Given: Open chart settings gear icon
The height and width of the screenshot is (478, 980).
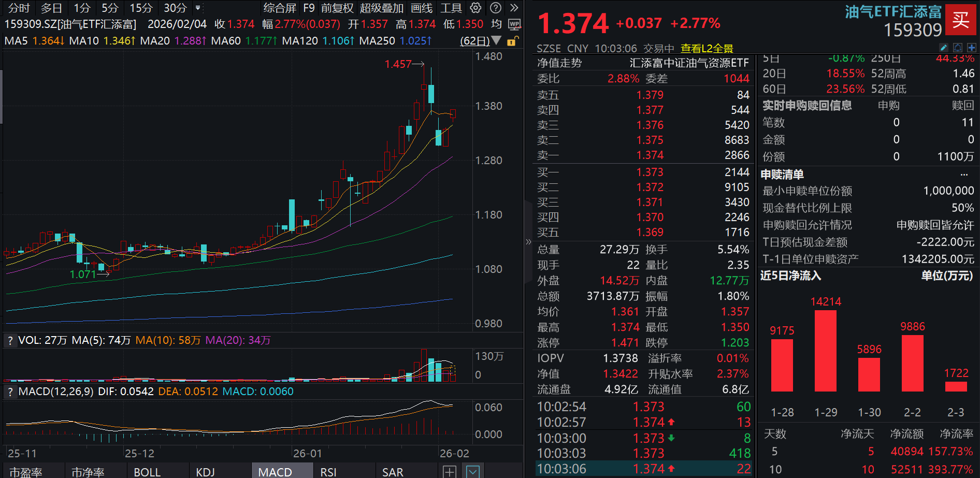Looking at the screenshot, I should (x=475, y=8).
